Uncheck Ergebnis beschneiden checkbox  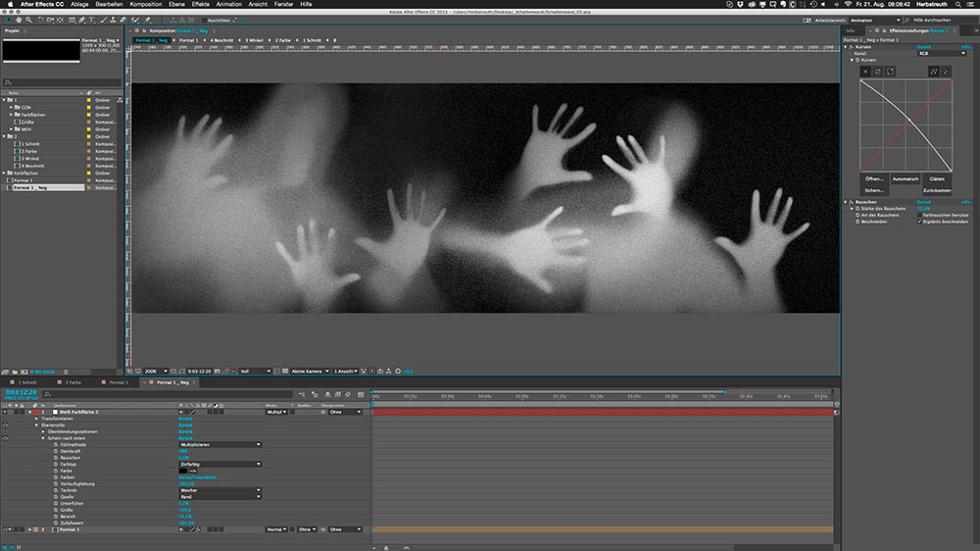coord(919,222)
